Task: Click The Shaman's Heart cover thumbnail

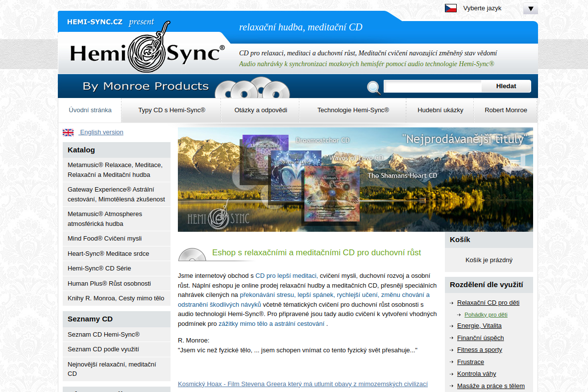Action: coord(332,194)
